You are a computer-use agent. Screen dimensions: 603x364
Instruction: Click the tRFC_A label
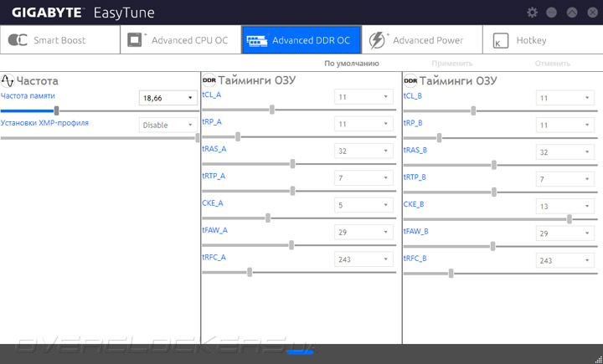tap(214, 257)
